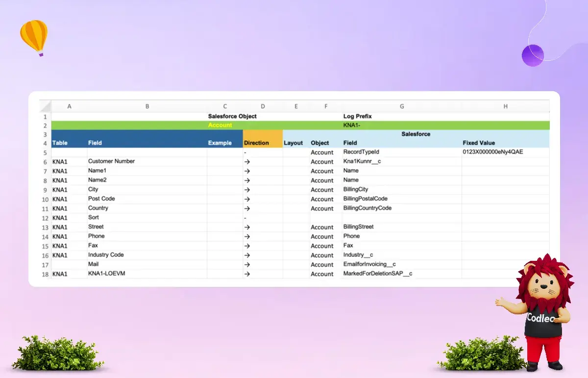
Task: Select the 'Customer Number' cell
Action: click(x=147, y=162)
